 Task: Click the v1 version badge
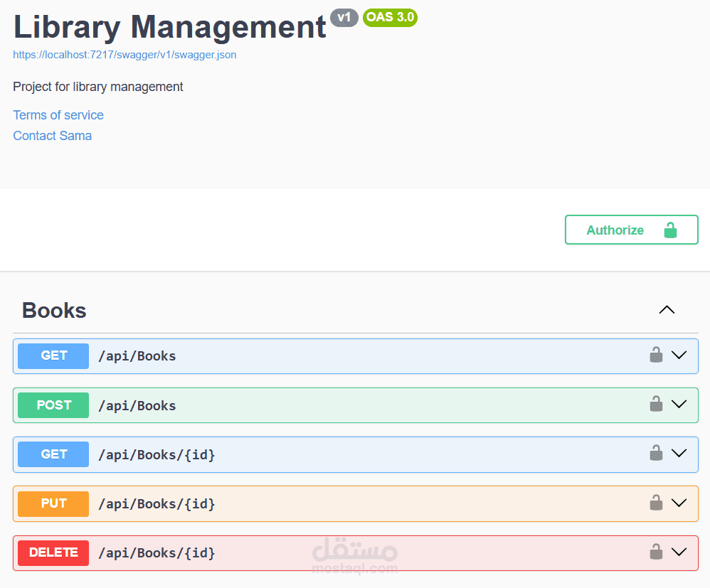point(344,18)
